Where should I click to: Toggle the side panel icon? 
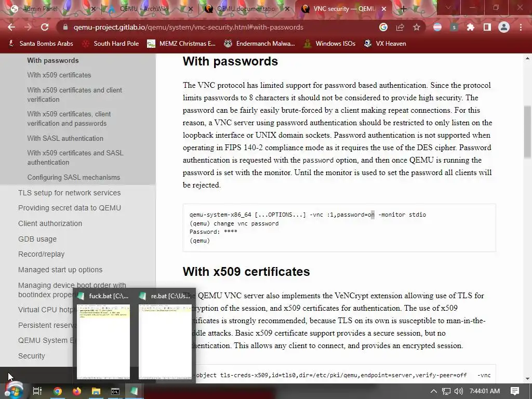click(x=487, y=27)
